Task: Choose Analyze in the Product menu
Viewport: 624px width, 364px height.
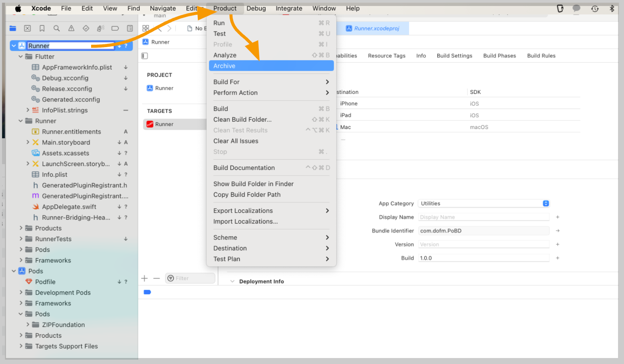Action: coord(271,55)
